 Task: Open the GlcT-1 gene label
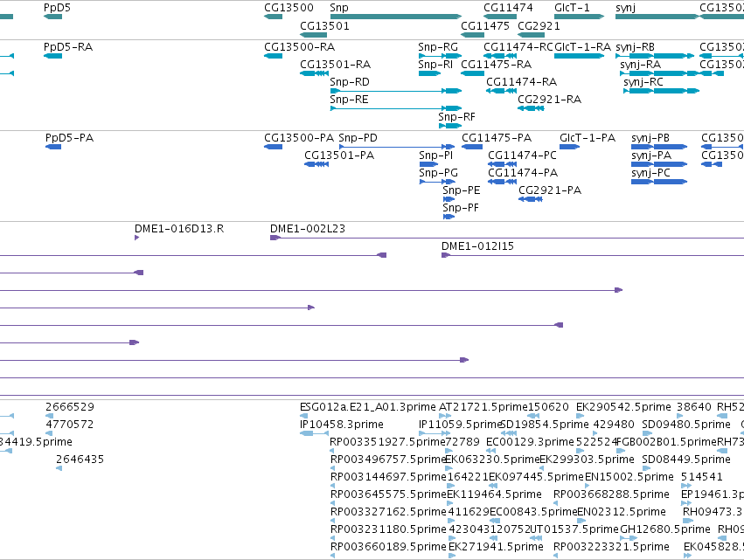(572, 8)
